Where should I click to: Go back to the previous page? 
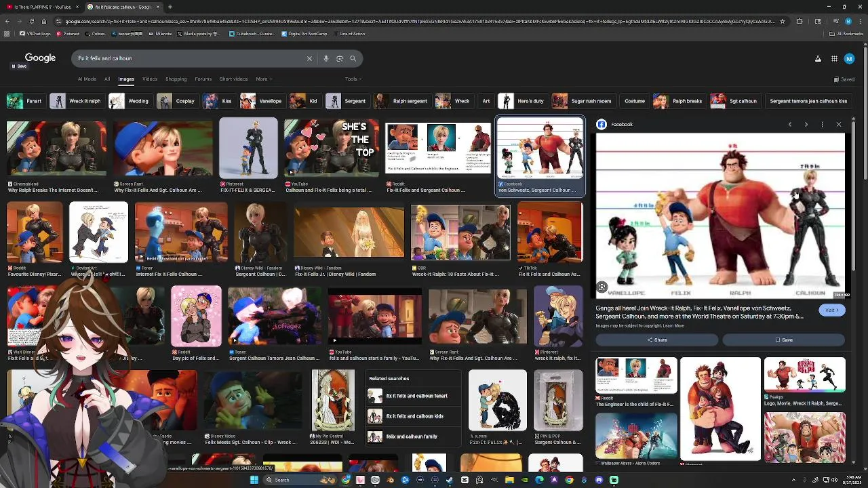(7, 21)
